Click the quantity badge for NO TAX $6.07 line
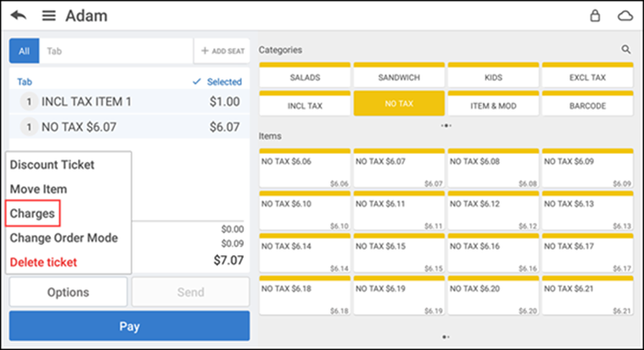644x350 pixels. coord(29,127)
